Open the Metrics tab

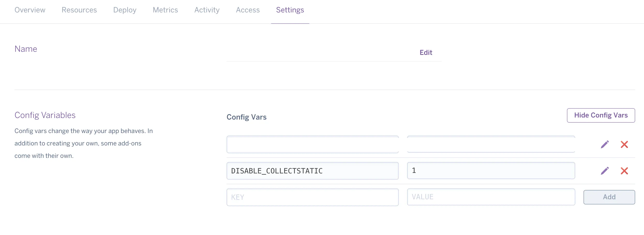(x=165, y=10)
